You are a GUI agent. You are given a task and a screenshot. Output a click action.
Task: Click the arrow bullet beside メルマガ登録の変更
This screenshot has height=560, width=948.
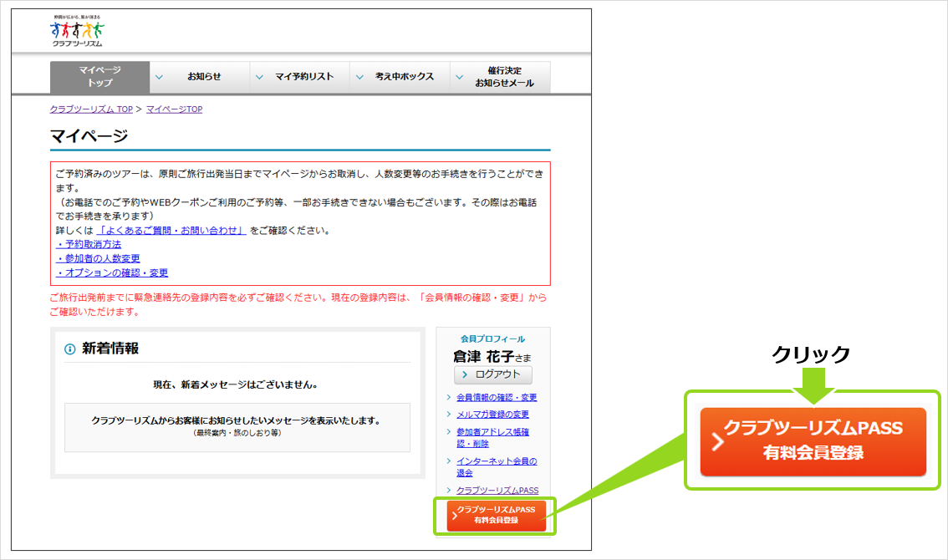pos(449,415)
